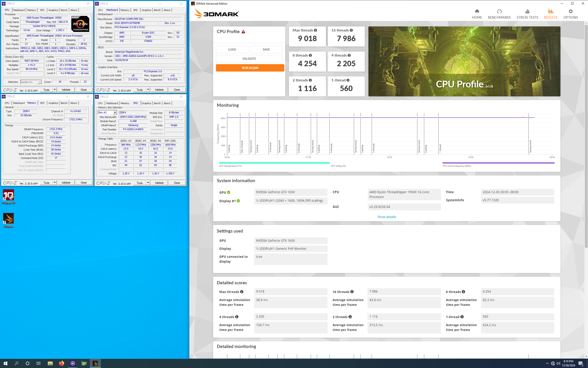Click the VALIDATE button in 3DMark

click(x=249, y=59)
